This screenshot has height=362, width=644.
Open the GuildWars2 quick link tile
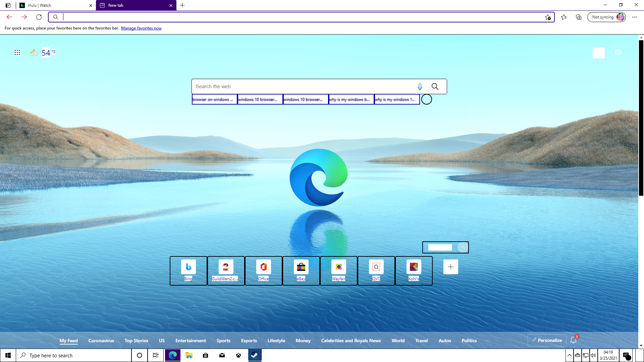(x=226, y=271)
